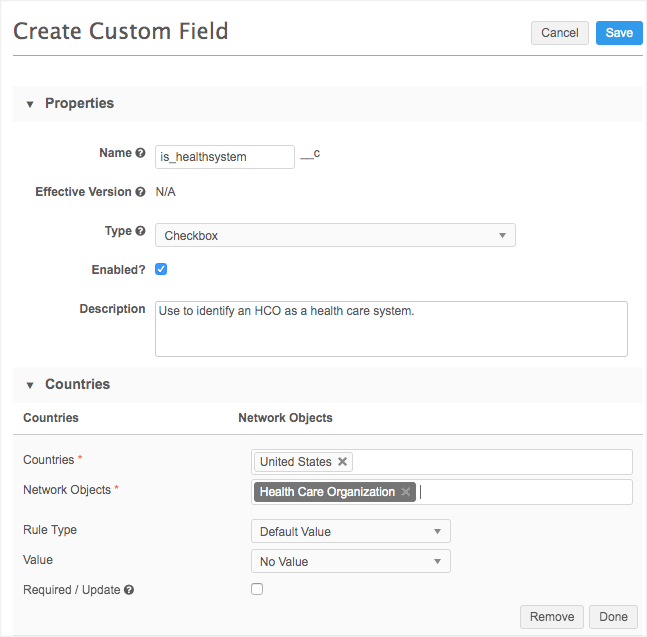Screen dimensions: 647x637
Task: Click in the Name text field
Action: pyautogui.click(x=224, y=157)
